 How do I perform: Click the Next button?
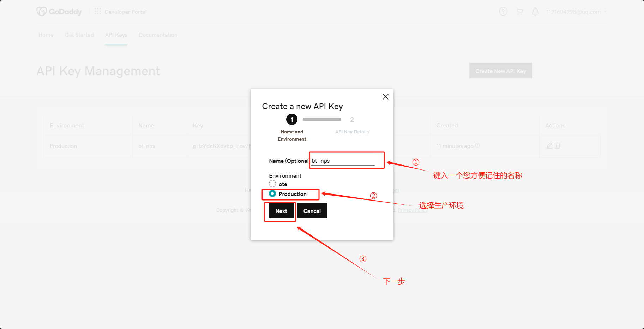pyautogui.click(x=281, y=211)
